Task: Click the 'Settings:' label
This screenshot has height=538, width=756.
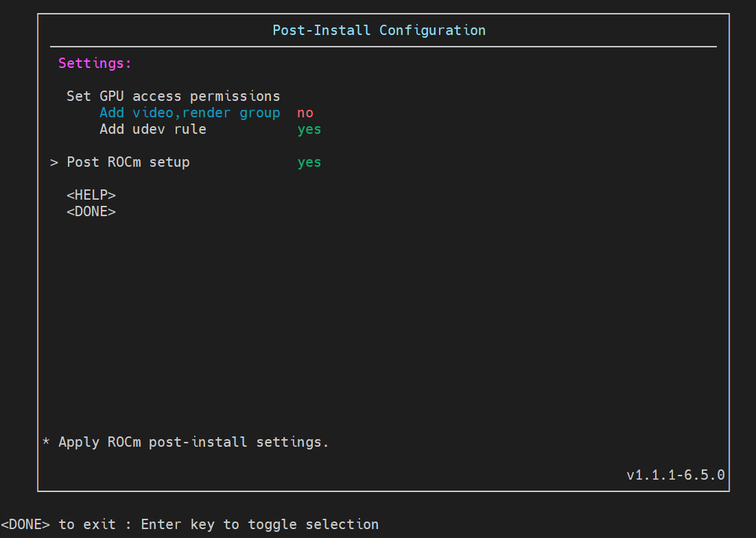Action: pyautogui.click(x=95, y=63)
